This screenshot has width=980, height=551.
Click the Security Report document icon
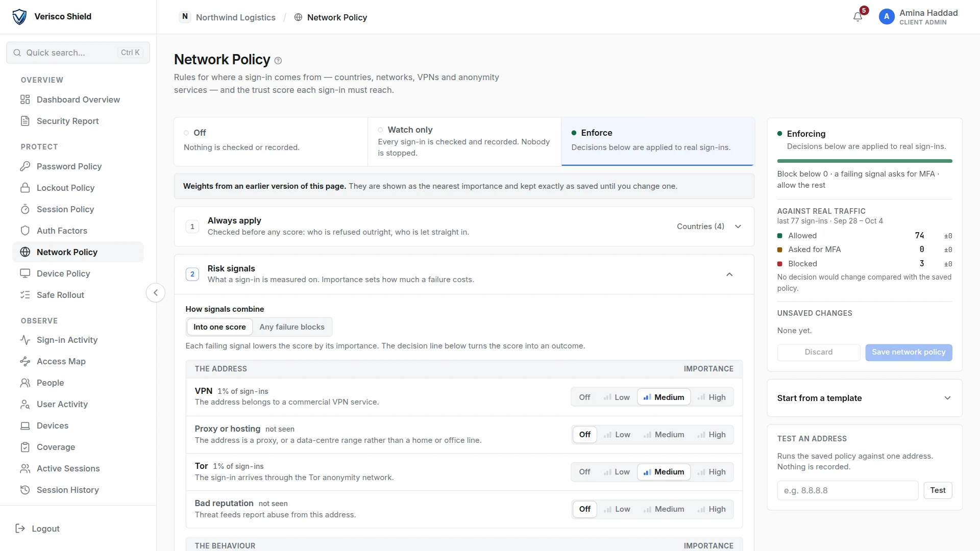tap(25, 121)
